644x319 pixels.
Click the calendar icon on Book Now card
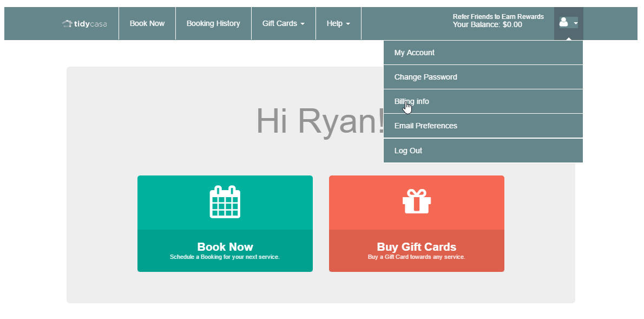tap(225, 201)
